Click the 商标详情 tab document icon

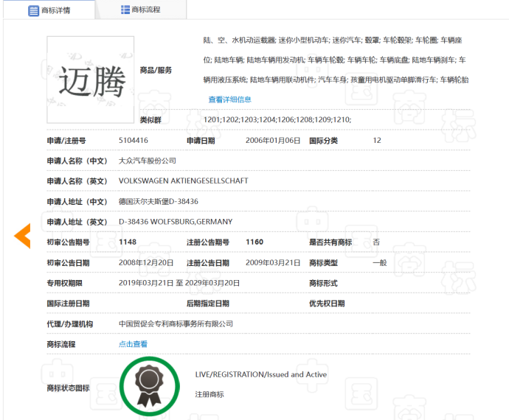(x=33, y=11)
